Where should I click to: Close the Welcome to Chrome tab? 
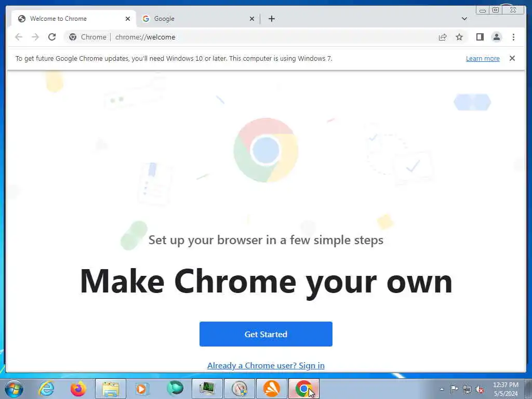(x=128, y=19)
